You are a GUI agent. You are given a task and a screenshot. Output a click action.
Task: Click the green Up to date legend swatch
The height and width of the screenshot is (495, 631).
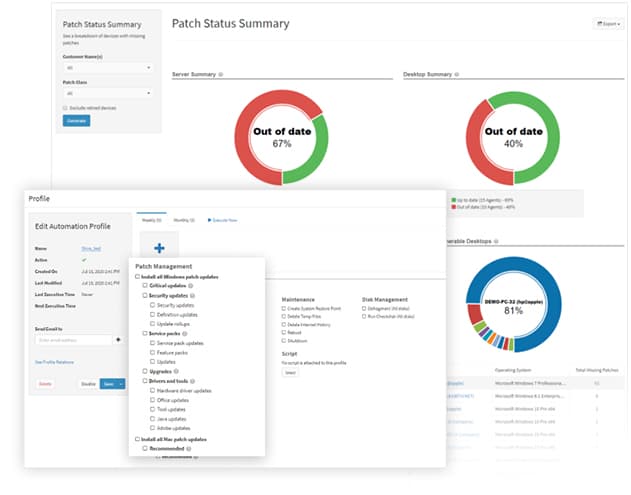[456, 200]
